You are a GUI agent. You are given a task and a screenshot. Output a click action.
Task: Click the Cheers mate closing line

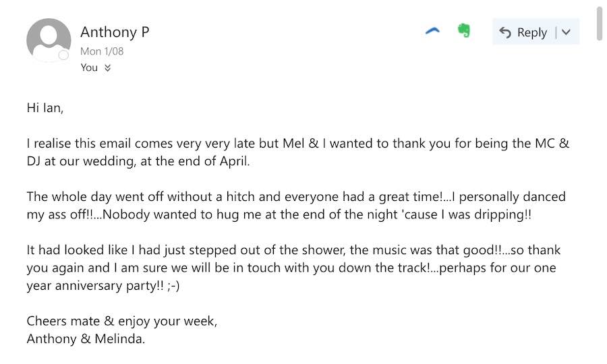122,321
